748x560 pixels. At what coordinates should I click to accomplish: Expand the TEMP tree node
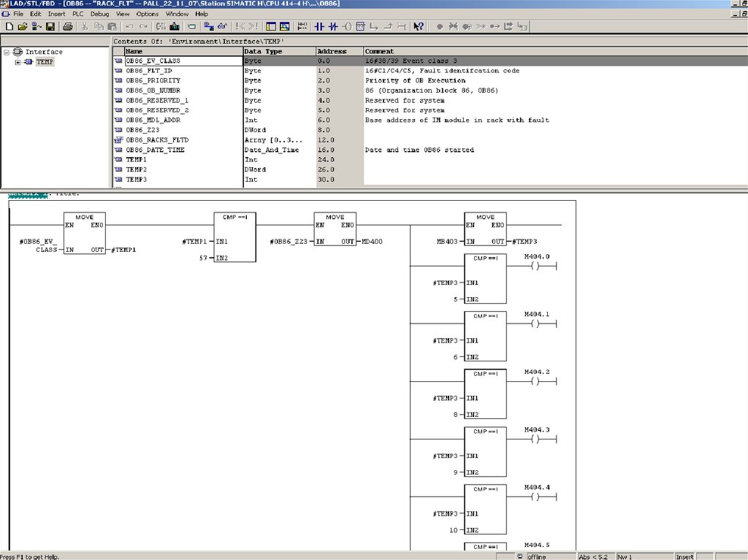point(18,62)
